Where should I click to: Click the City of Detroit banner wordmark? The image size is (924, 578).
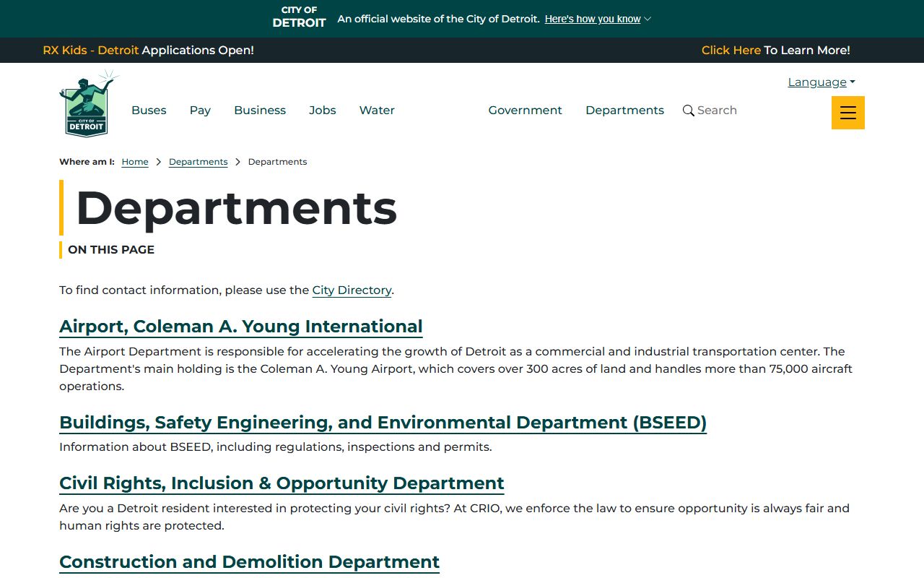(300, 17)
